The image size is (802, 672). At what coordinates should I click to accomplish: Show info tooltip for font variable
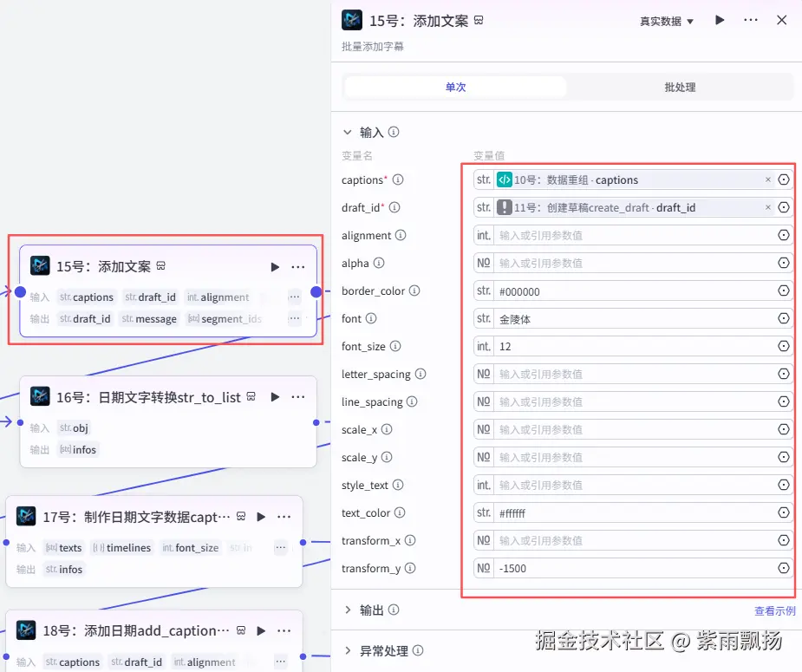tap(371, 318)
